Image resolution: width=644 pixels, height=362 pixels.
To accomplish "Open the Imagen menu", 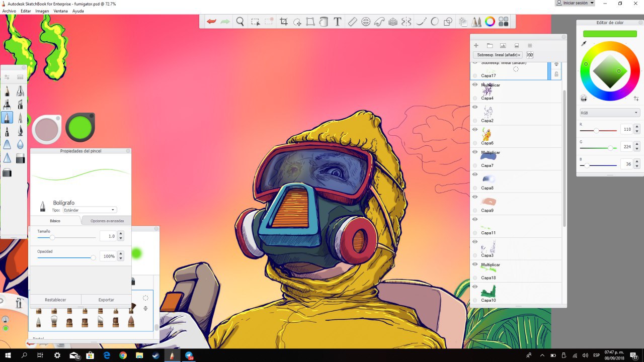I will (x=42, y=11).
